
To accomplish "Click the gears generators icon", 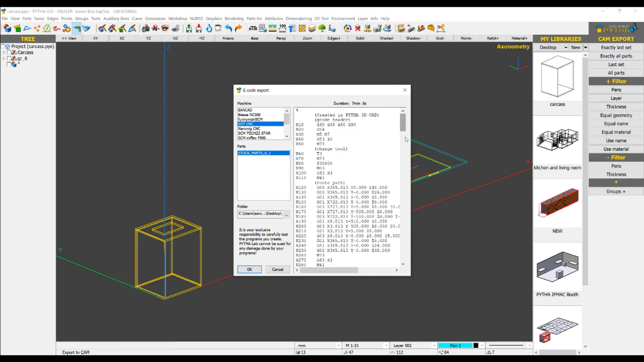I will pos(66,28).
